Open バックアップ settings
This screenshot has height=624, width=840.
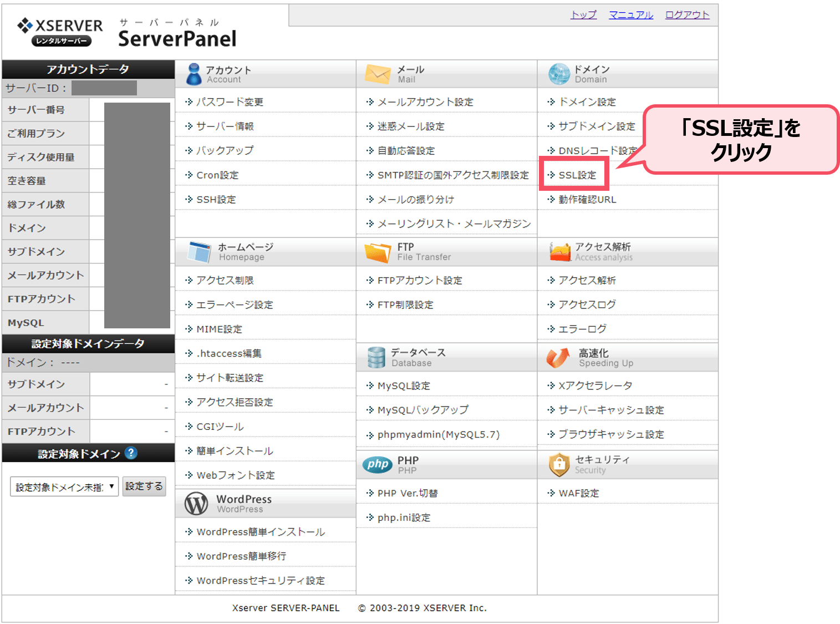225,150
